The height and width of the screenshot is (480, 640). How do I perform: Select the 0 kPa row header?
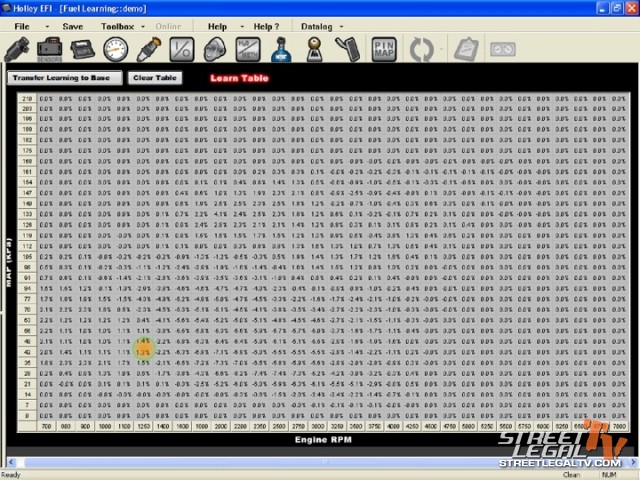coord(27,416)
